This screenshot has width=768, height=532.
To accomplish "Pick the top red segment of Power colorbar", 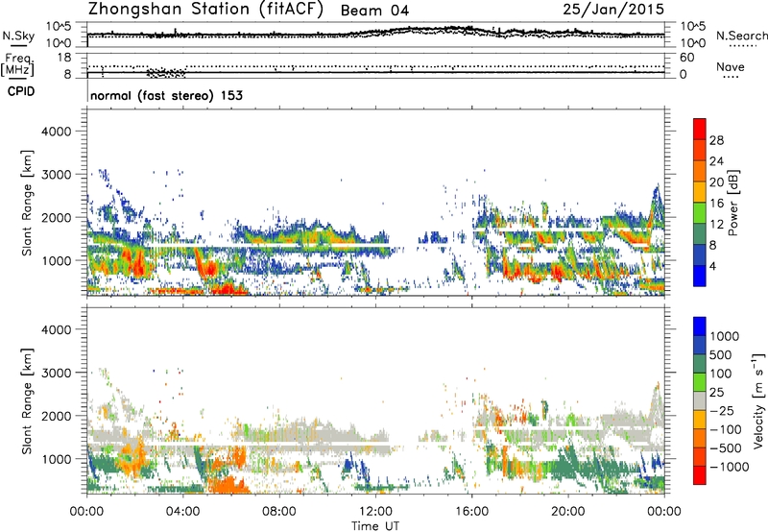I will point(700,129).
